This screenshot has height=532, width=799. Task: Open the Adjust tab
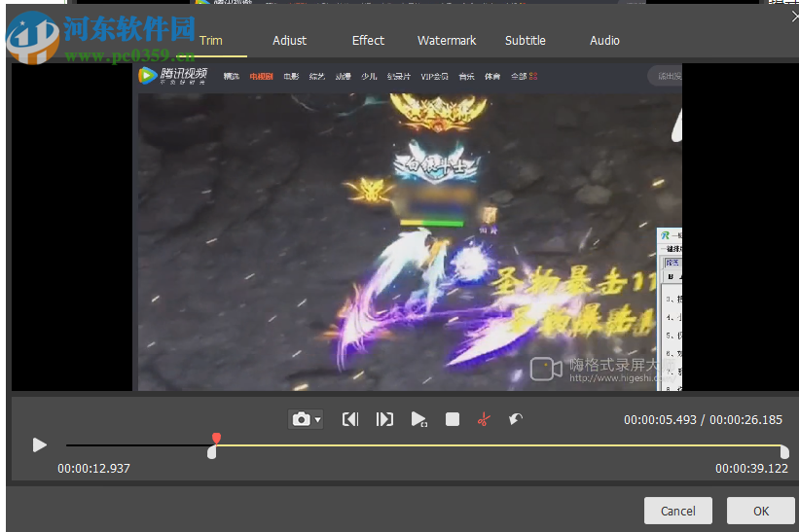click(289, 41)
